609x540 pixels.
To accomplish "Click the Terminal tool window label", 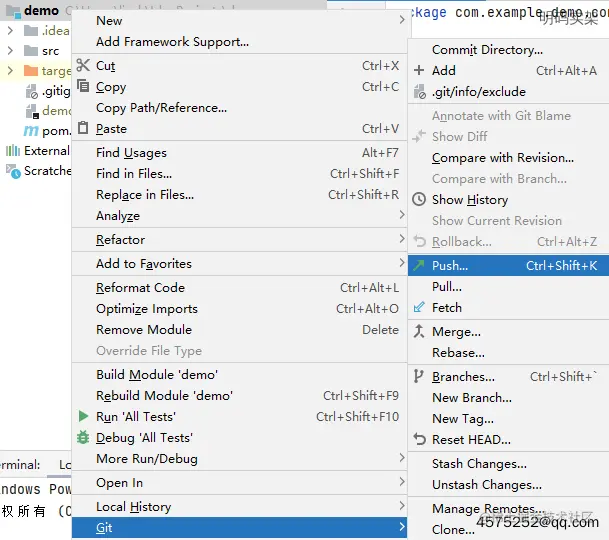I will coord(20,465).
